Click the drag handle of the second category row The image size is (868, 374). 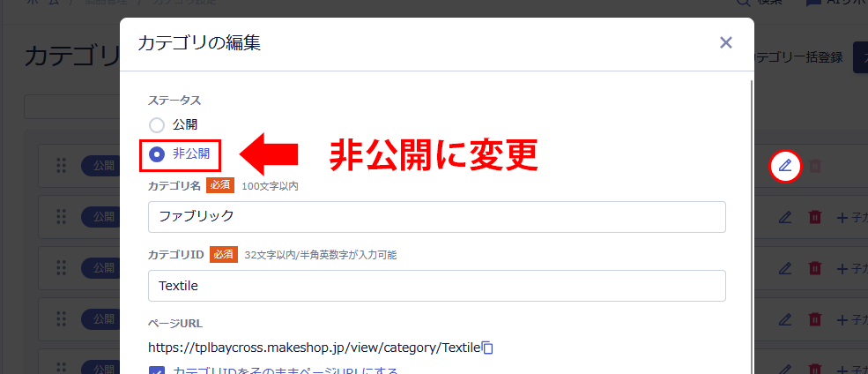pyautogui.click(x=62, y=217)
